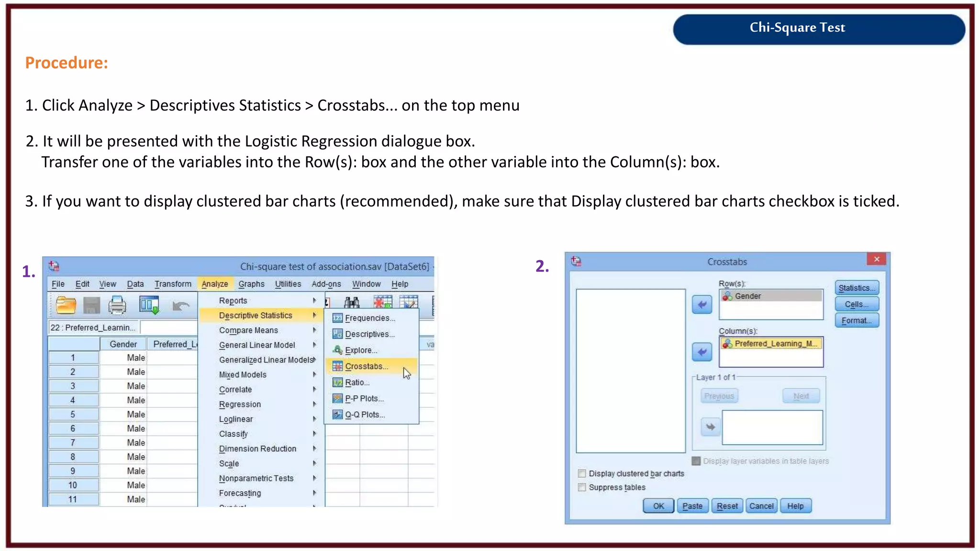
Task: Click the Q-Q Plots icon
Action: point(337,415)
